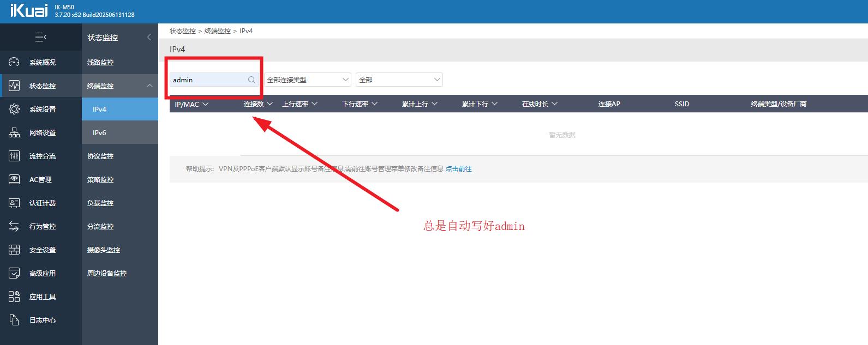Click the search input field containing admin
The width and height of the screenshot is (868, 345).
207,80
